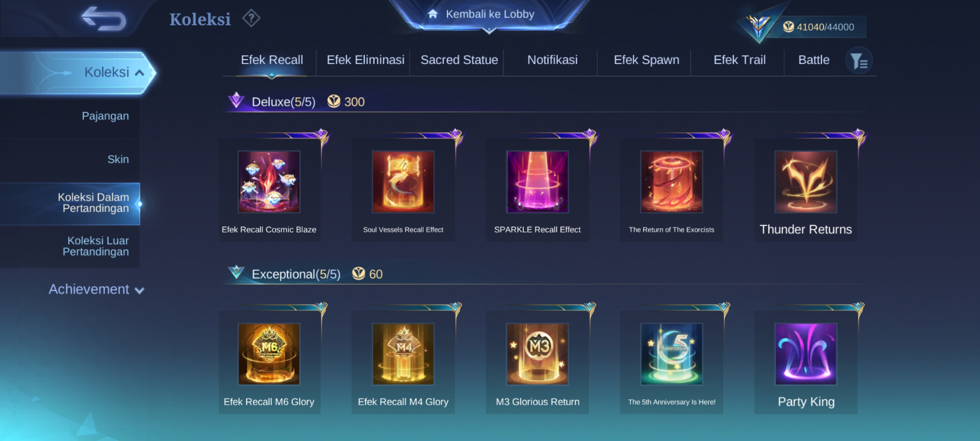Select the M3 Glorious Return thumbnail
This screenshot has height=441, width=980.
(x=537, y=354)
